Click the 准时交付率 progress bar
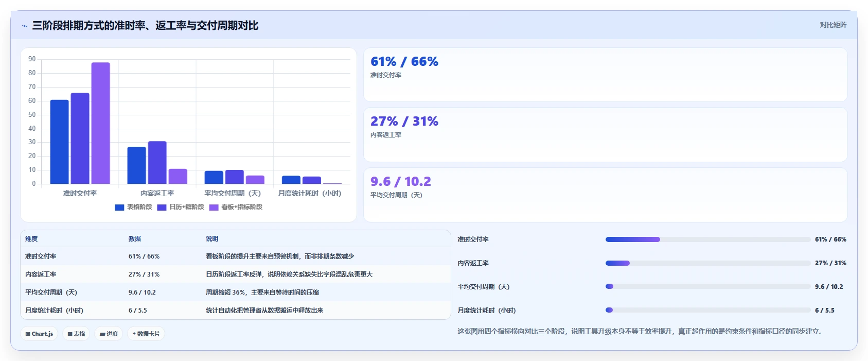Viewport: 868px width, 361px height. coord(708,239)
